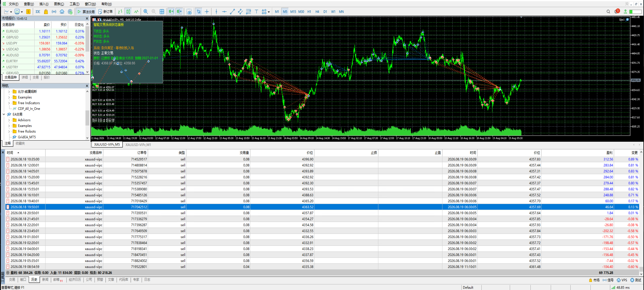This screenshot has width=644, height=290.
Task: Toggle chart shift from right edge
Action: (x=179, y=12)
